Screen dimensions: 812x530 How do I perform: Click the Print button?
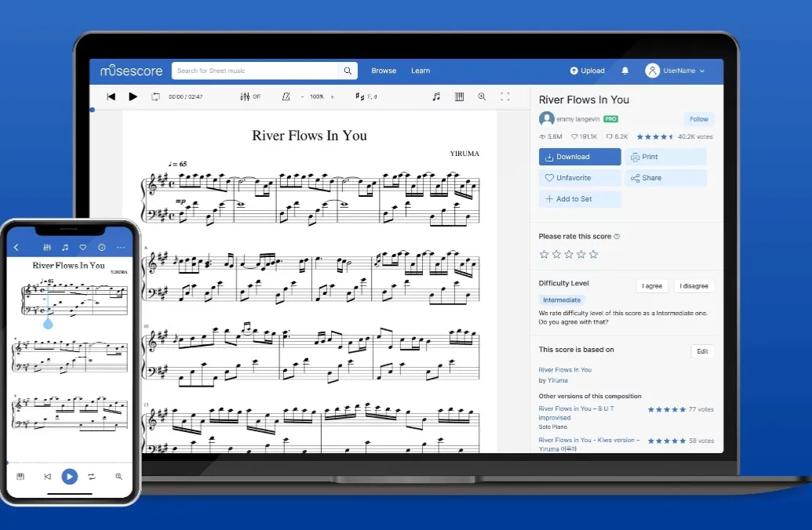click(665, 157)
